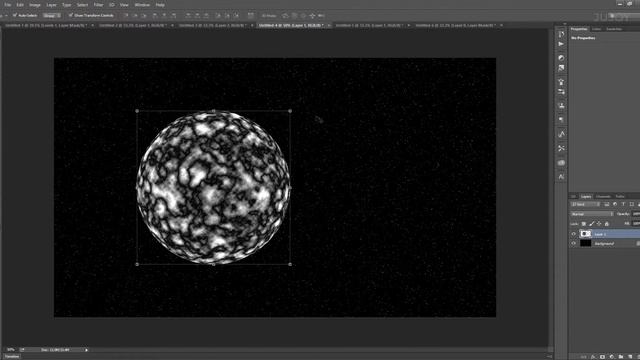Switch to the Untitled-5 document tab
Viewport: 640px width, 360px height.
[369, 25]
